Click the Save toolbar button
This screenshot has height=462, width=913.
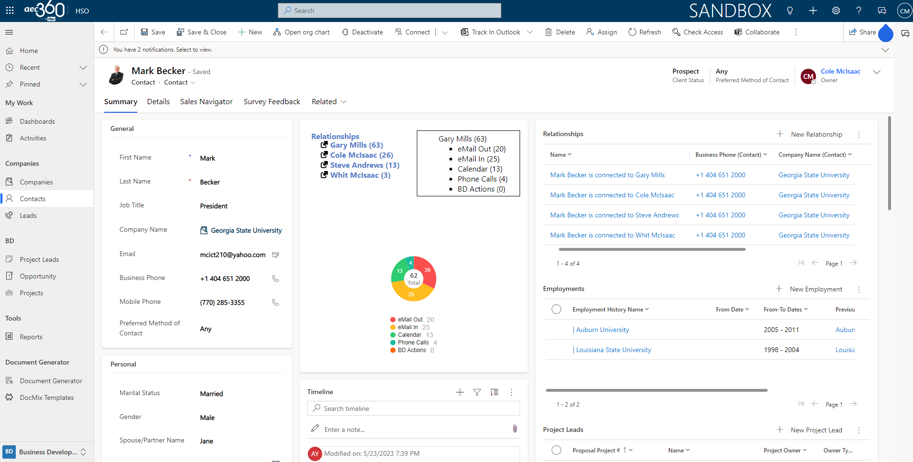[x=153, y=32]
